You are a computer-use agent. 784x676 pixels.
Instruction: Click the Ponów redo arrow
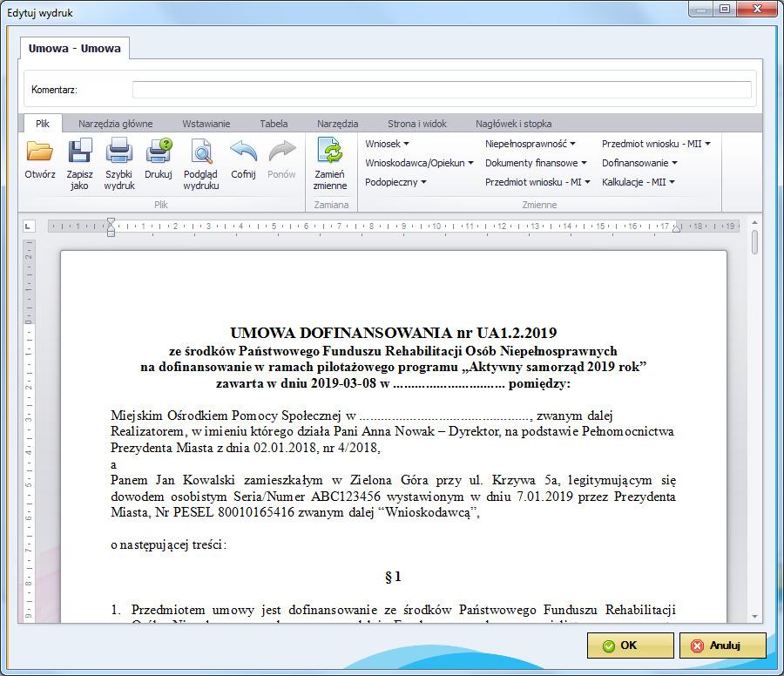coord(281,159)
